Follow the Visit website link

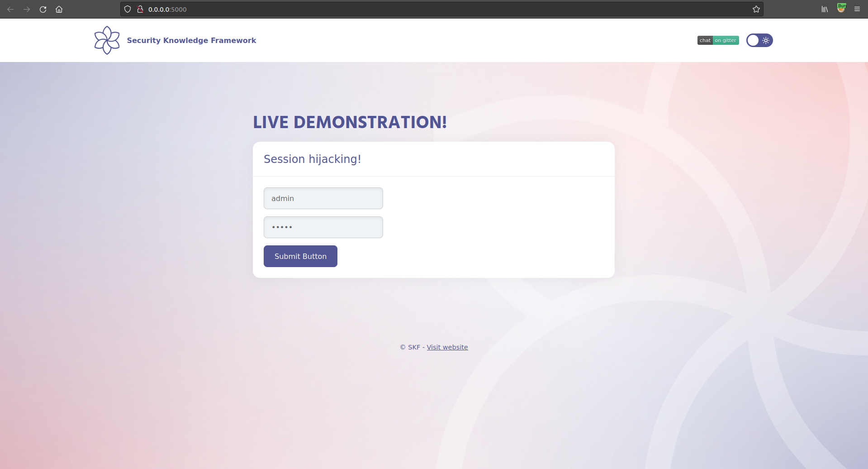point(447,347)
